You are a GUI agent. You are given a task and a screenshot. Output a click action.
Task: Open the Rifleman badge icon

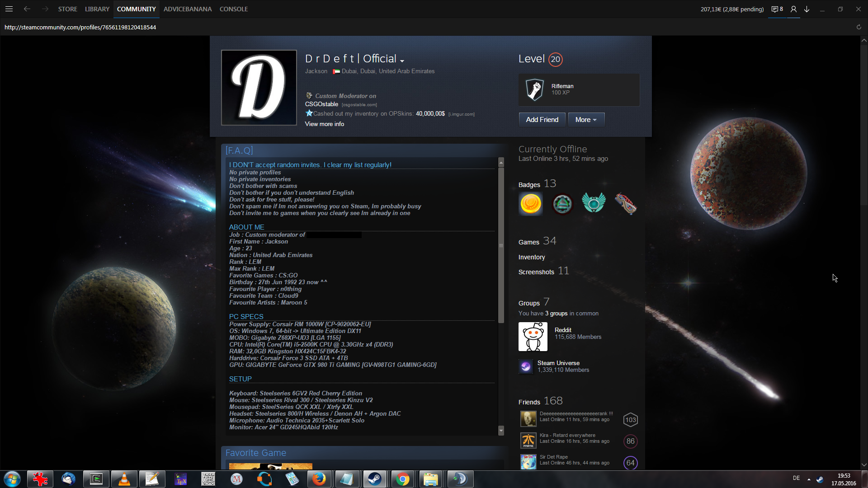point(535,89)
